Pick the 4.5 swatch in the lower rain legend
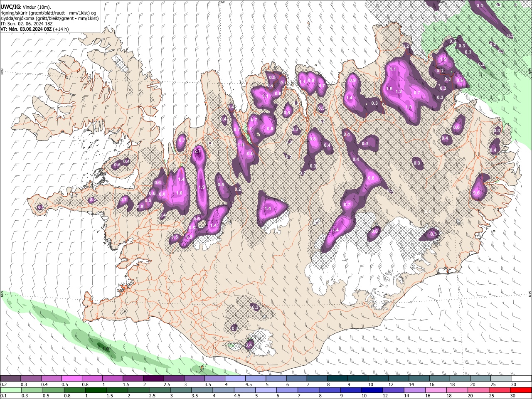The width and height of the screenshot is (532, 399). [245, 390]
